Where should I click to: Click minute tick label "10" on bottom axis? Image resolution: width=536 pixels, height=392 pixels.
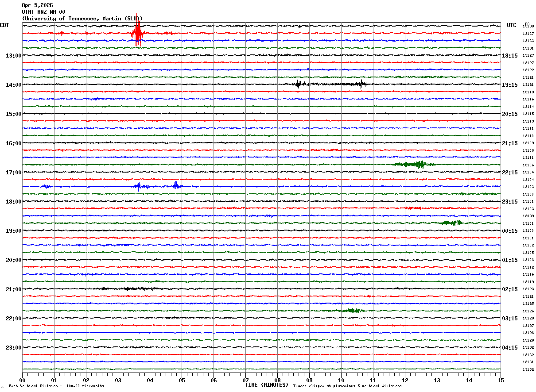tap(341, 380)
